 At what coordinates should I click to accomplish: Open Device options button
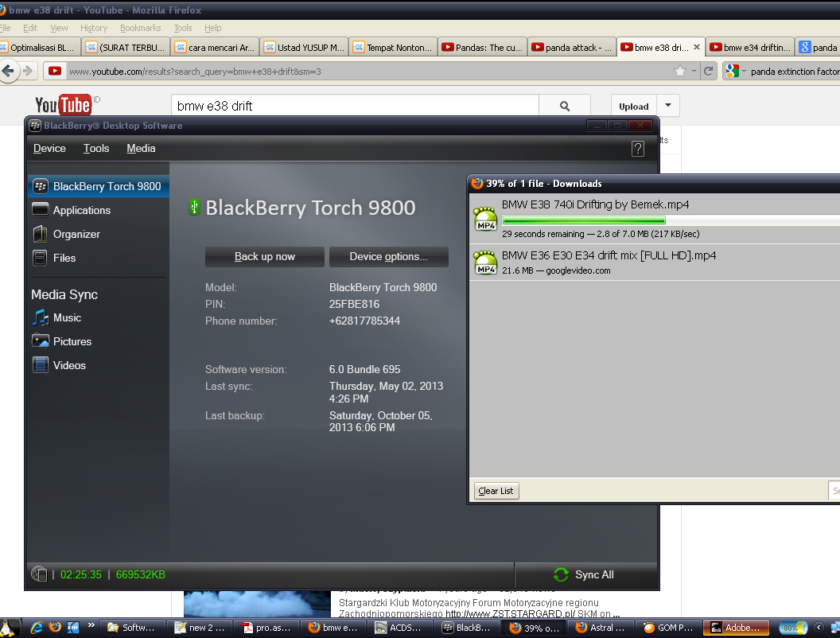[x=388, y=257]
